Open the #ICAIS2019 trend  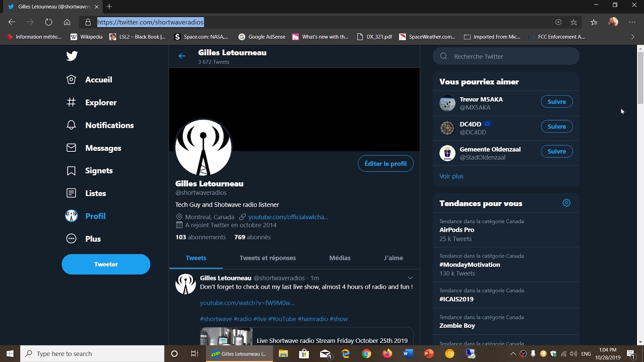click(x=506, y=295)
